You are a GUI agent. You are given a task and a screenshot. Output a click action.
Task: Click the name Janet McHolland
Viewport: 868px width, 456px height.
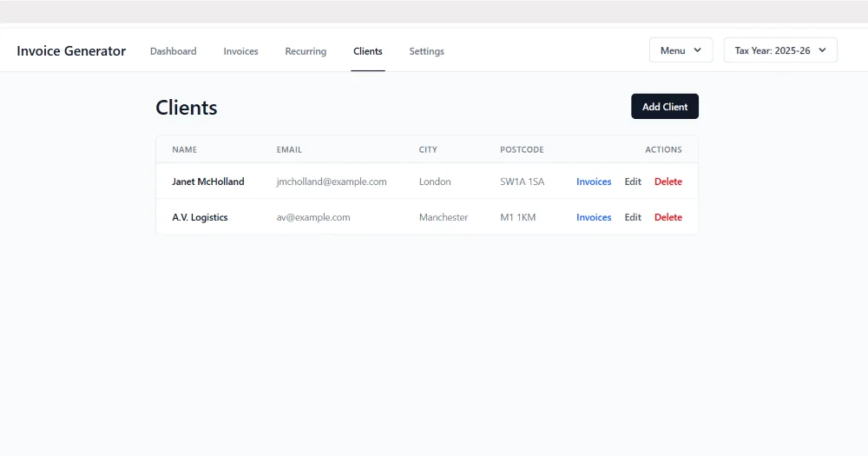tap(208, 182)
